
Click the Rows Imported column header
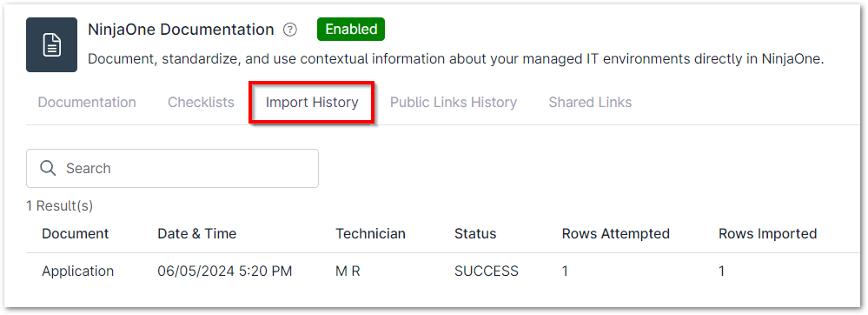pos(768,234)
